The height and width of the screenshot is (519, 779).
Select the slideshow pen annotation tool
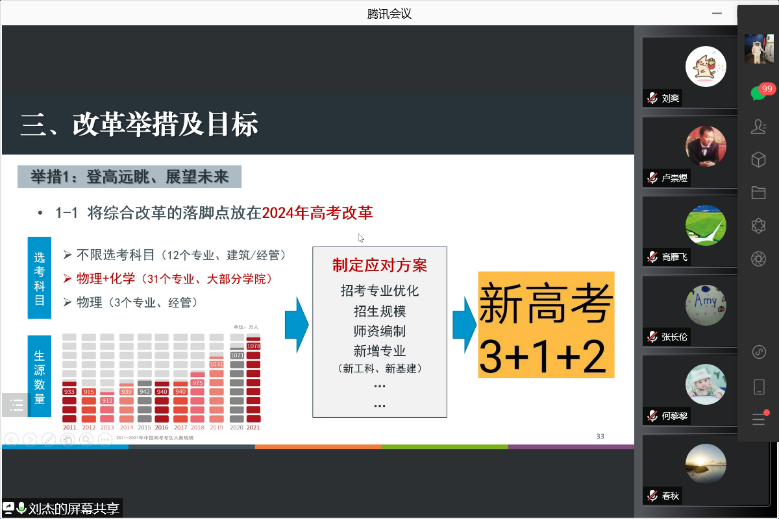(51, 438)
